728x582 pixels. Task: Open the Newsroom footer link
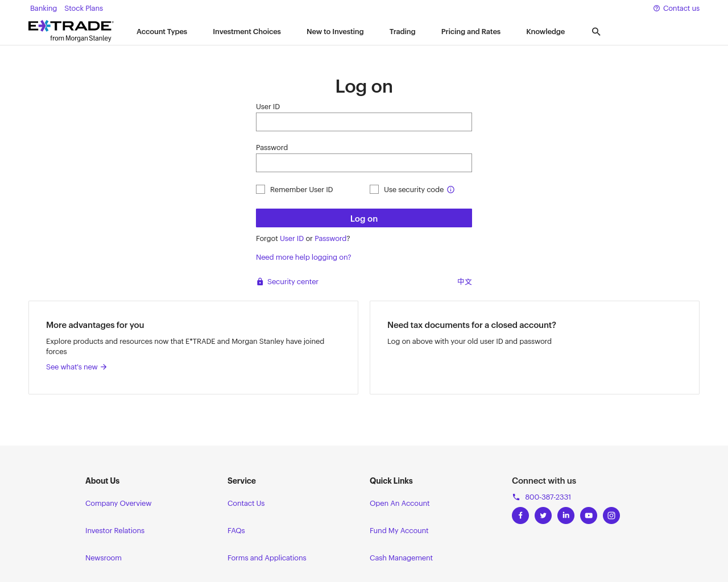(x=104, y=558)
